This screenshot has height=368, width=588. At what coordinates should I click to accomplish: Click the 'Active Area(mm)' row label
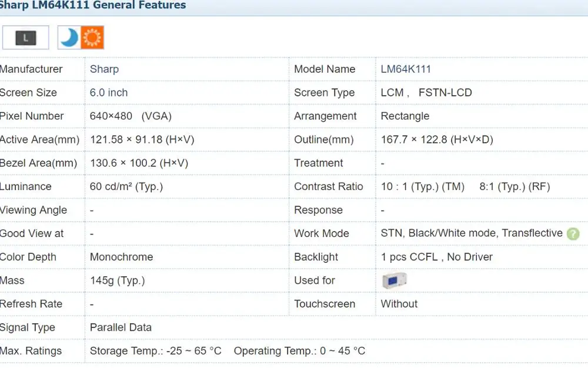40,139
